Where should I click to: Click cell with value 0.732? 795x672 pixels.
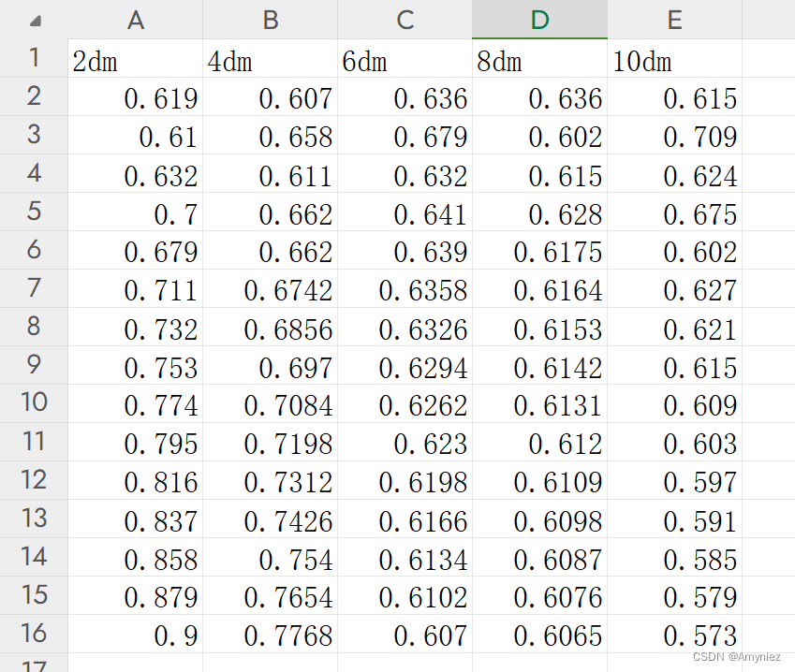(x=135, y=327)
